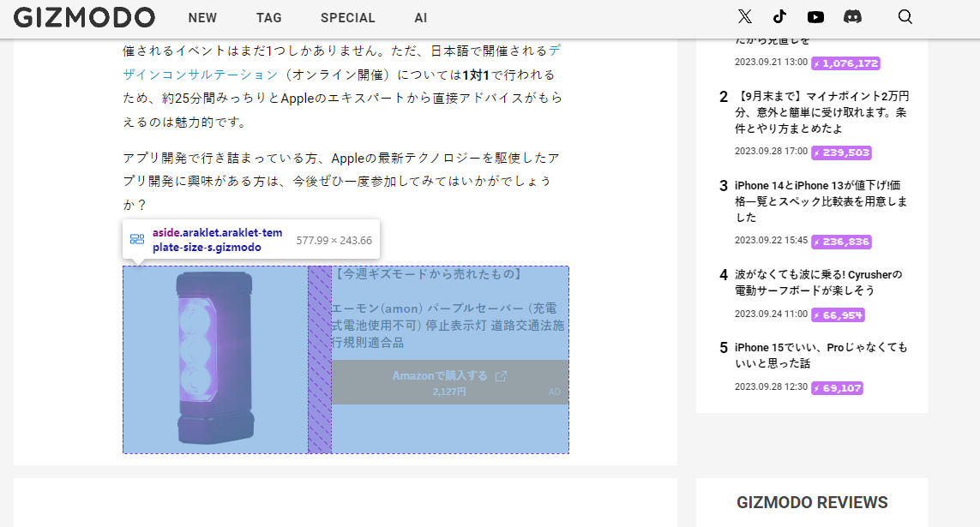Click the element icon in the inspector tooltip
The width and height of the screenshot is (980, 527).
[136, 238]
